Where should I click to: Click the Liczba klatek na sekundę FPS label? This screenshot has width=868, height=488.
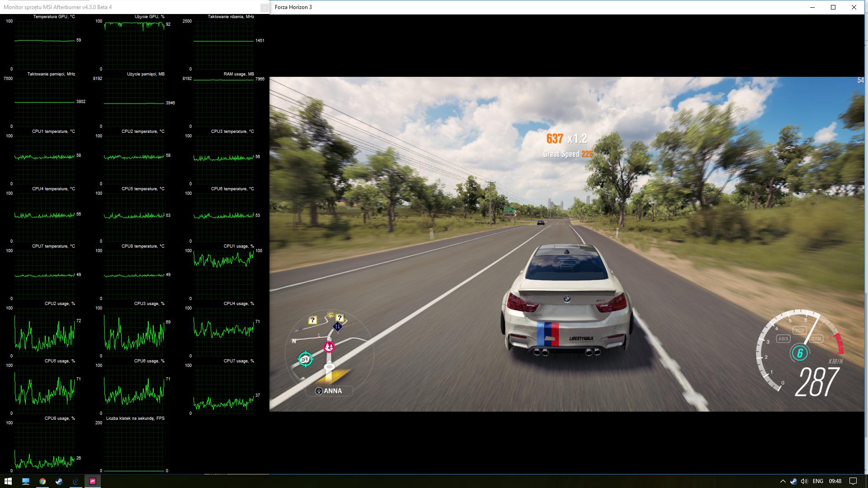tap(135, 418)
